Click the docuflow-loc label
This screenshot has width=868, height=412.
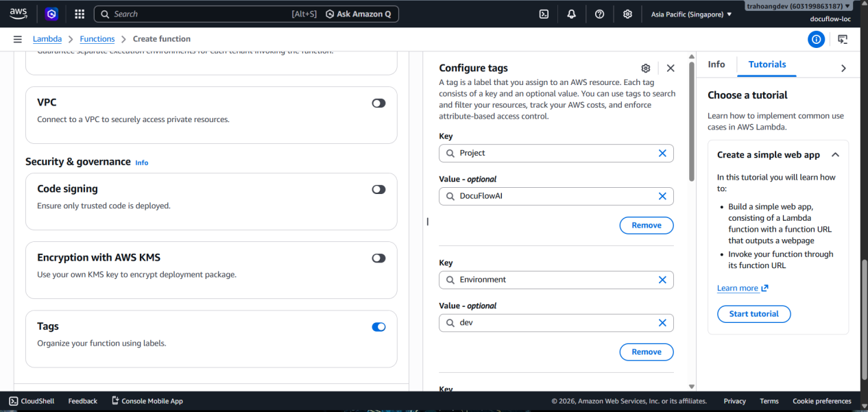[830, 19]
